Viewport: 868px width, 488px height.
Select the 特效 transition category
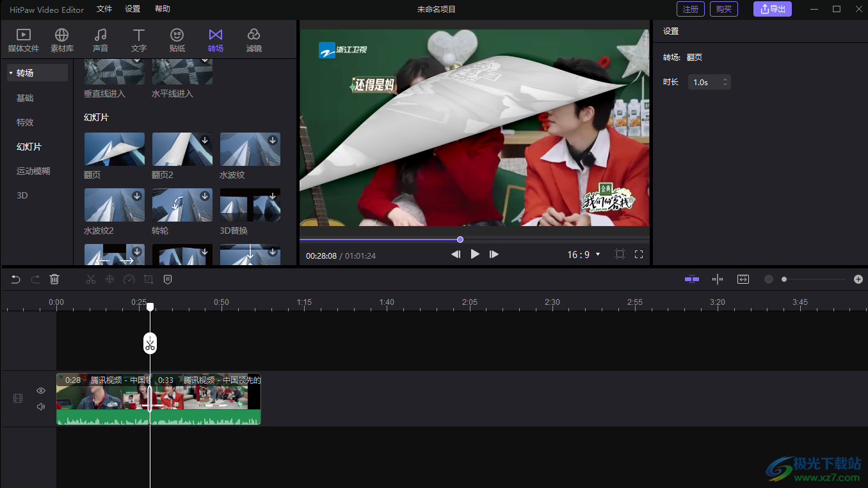click(x=25, y=122)
